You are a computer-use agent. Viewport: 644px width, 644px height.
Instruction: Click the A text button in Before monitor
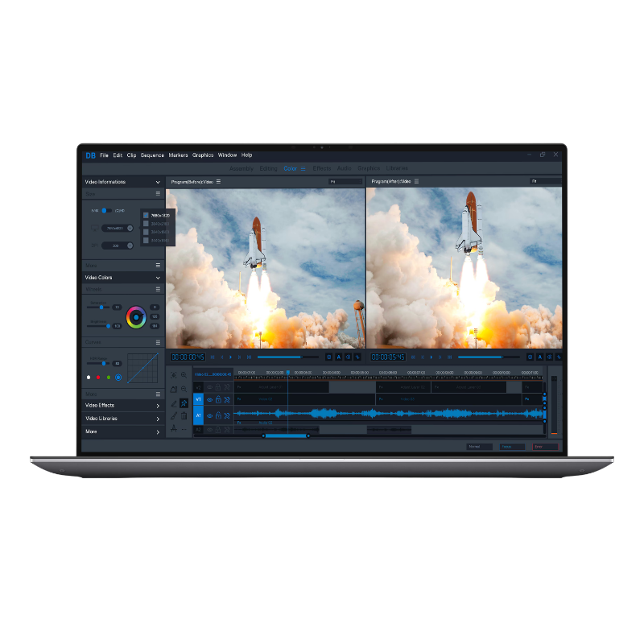[339, 357]
